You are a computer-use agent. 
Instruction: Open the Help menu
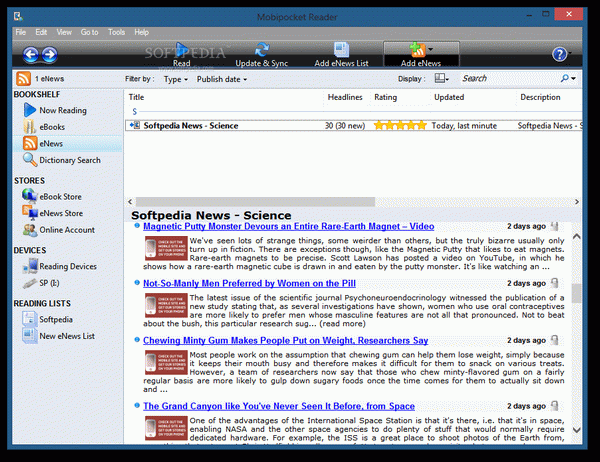point(141,32)
